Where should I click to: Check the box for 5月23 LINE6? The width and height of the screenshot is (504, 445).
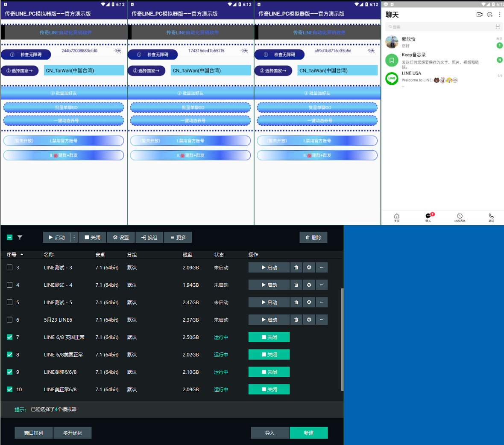click(10, 320)
